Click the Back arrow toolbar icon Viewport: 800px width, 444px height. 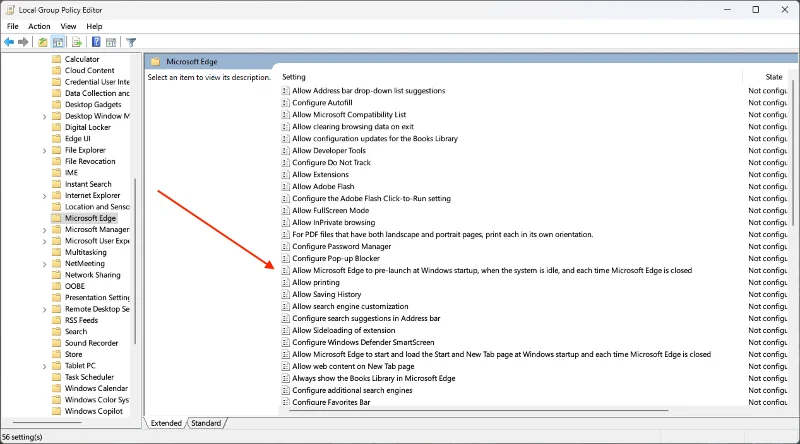[x=9, y=42]
